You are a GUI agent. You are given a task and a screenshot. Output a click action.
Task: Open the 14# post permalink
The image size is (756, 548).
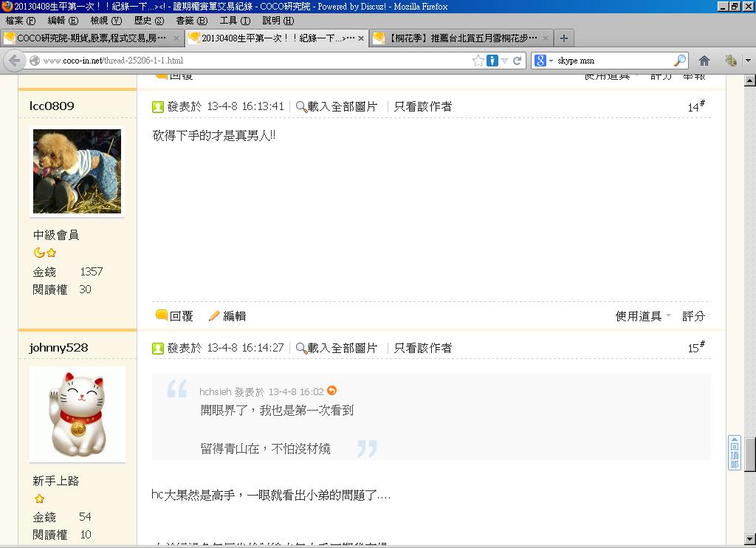pyautogui.click(x=695, y=106)
